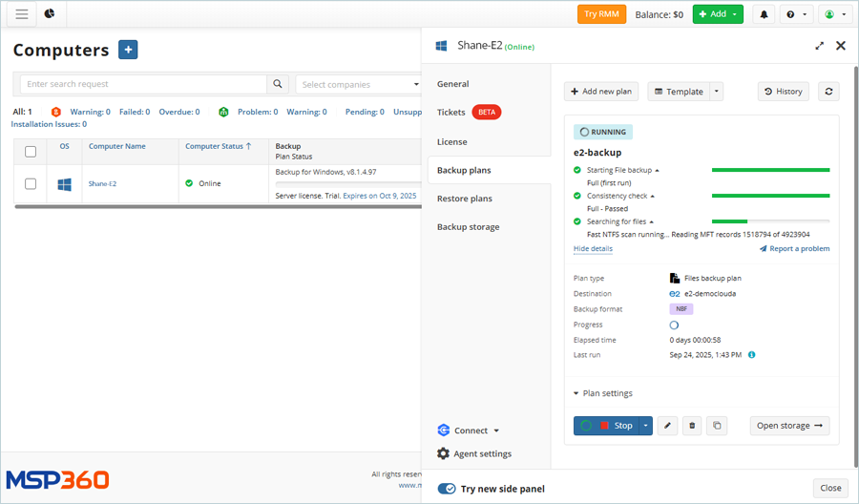
Task: Expand the Plan settings section
Action: click(602, 393)
